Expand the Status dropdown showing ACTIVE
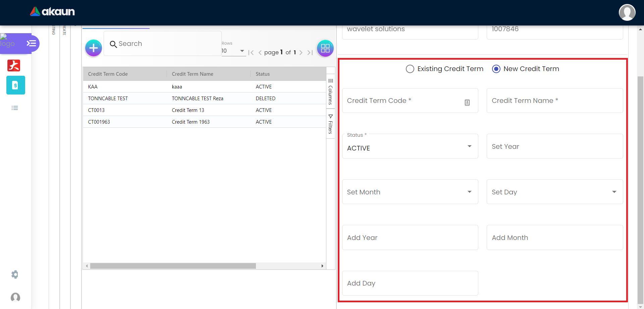This screenshot has width=644, height=309. click(x=410, y=146)
